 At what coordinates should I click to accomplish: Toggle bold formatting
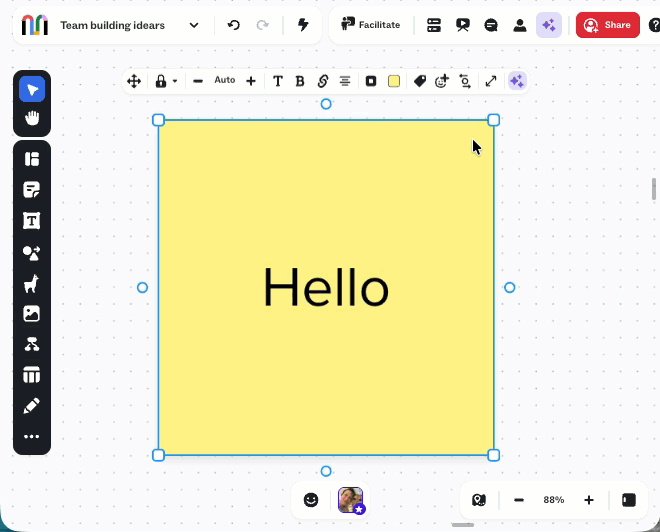point(300,81)
